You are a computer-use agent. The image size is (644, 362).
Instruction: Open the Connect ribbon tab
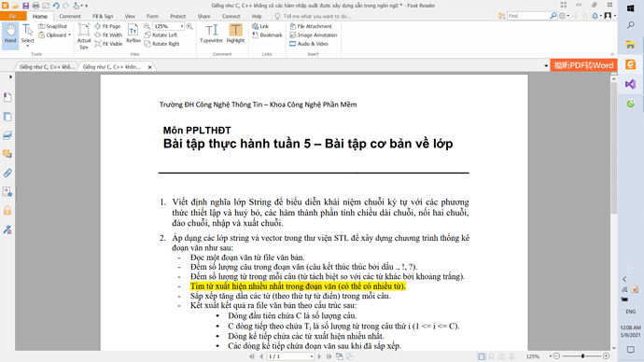pos(231,17)
